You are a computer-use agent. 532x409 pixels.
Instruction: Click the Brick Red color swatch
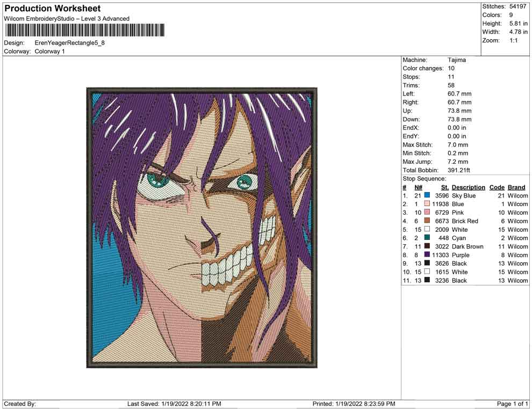427,221
